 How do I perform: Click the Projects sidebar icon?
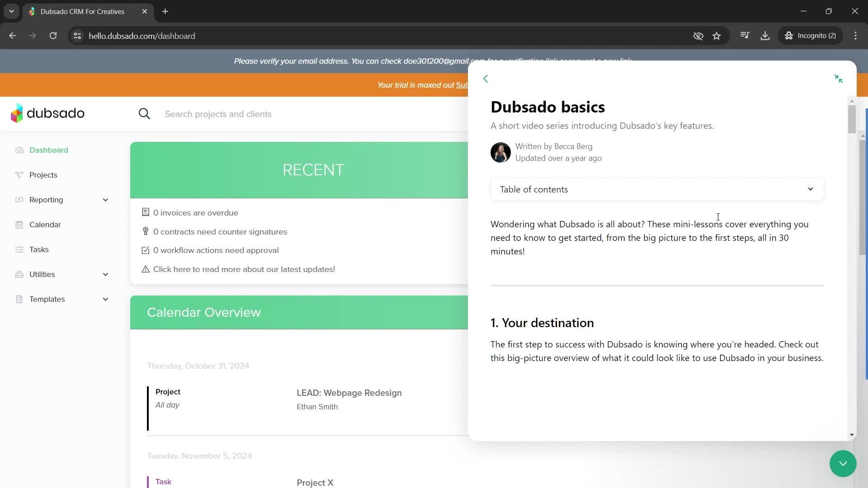click(x=19, y=175)
